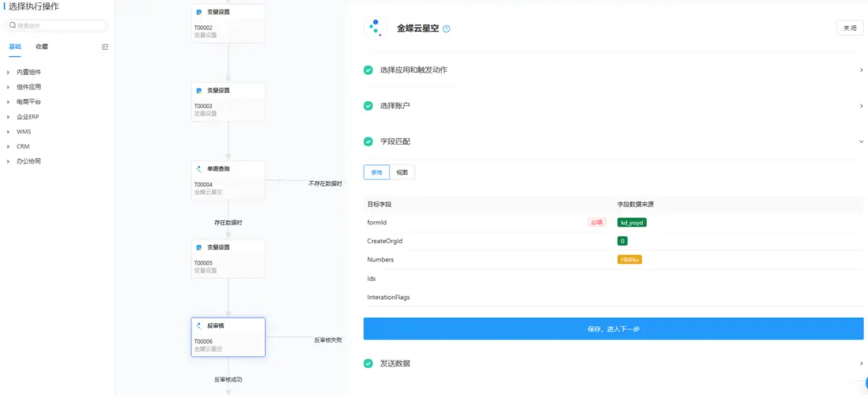Click the kd_yssyd value tag
The height and width of the screenshot is (395, 868).
click(632, 223)
